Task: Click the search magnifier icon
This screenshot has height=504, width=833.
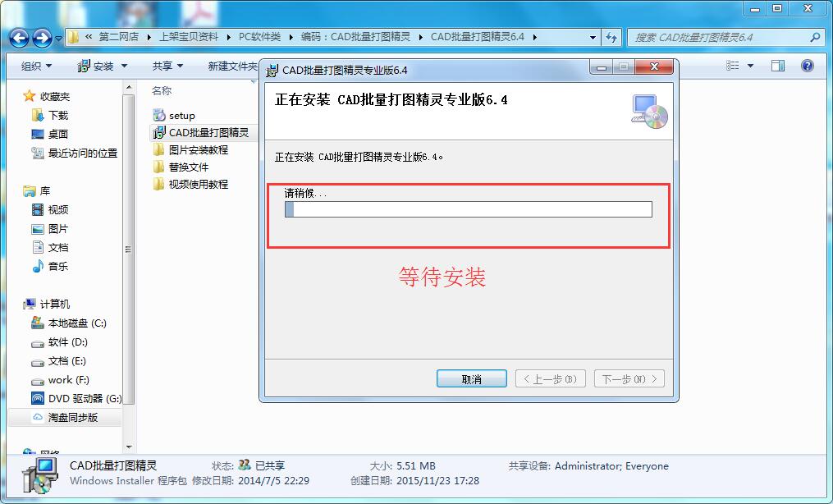Action: [x=815, y=37]
